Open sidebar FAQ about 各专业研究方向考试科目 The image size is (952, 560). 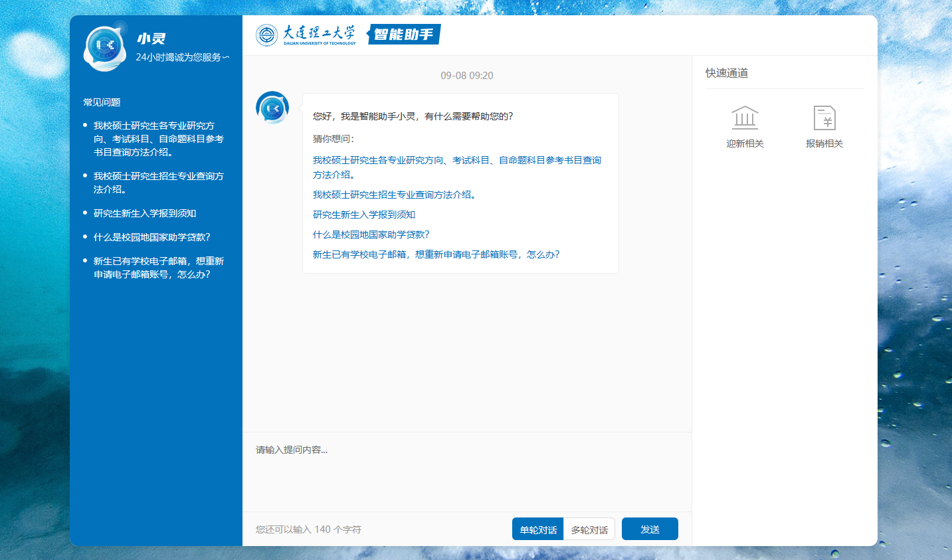point(158,139)
